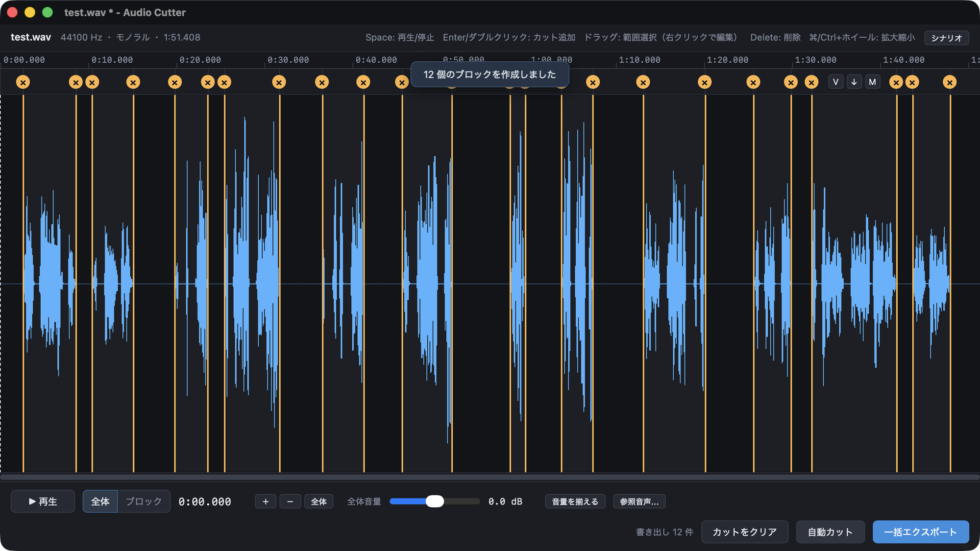Click the test.wav file name label

(31, 37)
